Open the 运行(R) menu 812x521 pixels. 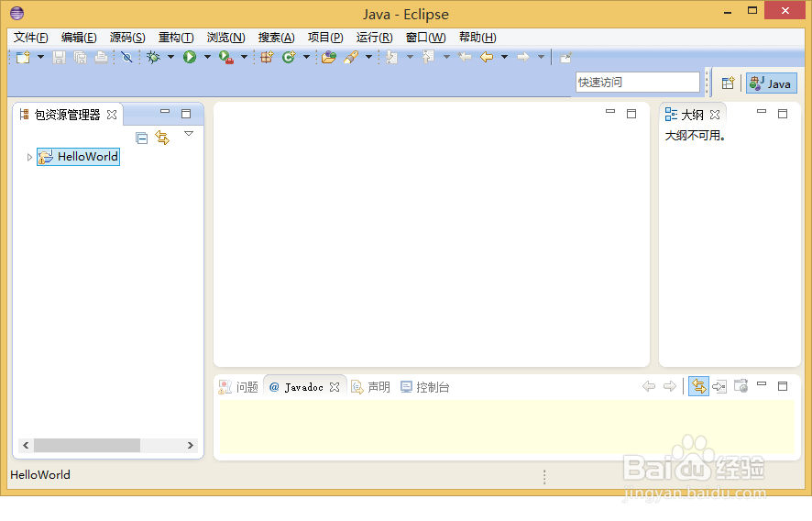click(375, 38)
